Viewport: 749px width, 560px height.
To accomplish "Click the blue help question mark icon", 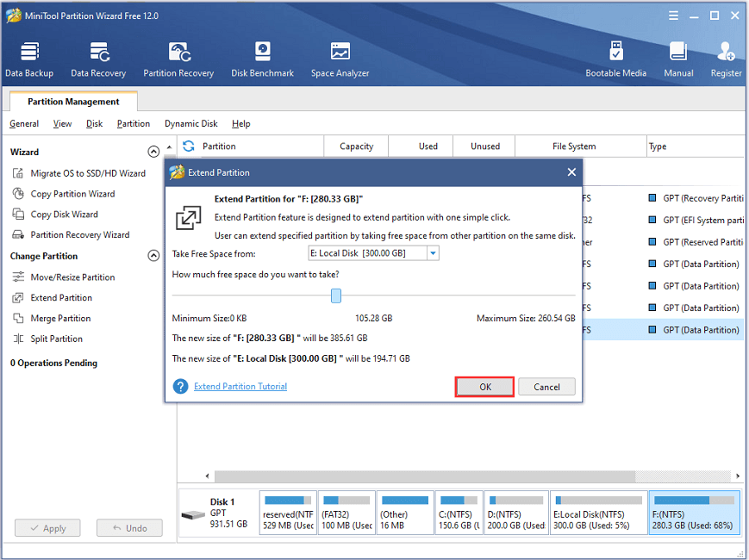I will (180, 386).
